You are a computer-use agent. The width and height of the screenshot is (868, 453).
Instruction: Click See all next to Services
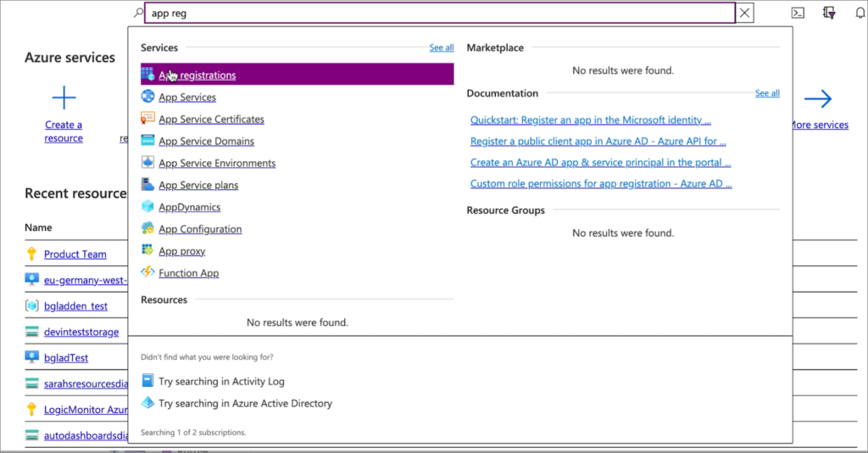pos(442,48)
